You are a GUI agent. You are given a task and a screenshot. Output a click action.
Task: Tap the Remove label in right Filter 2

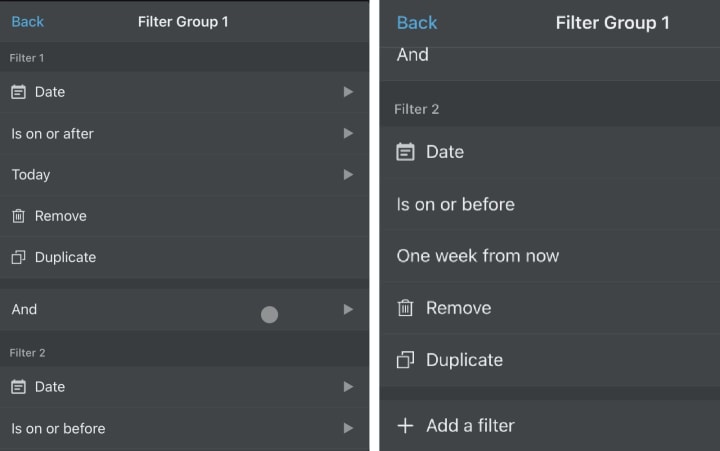[458, 308]
